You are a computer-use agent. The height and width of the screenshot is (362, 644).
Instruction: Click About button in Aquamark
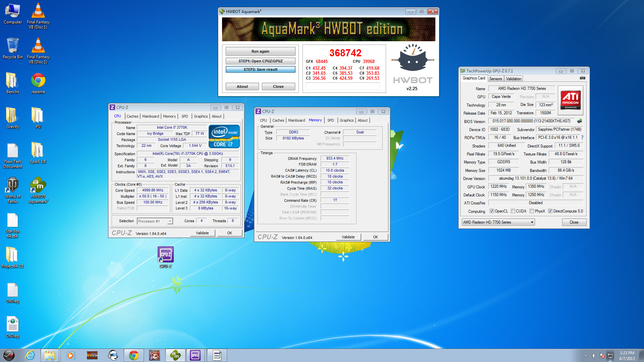pyautogui.click(x=242, y=86)
